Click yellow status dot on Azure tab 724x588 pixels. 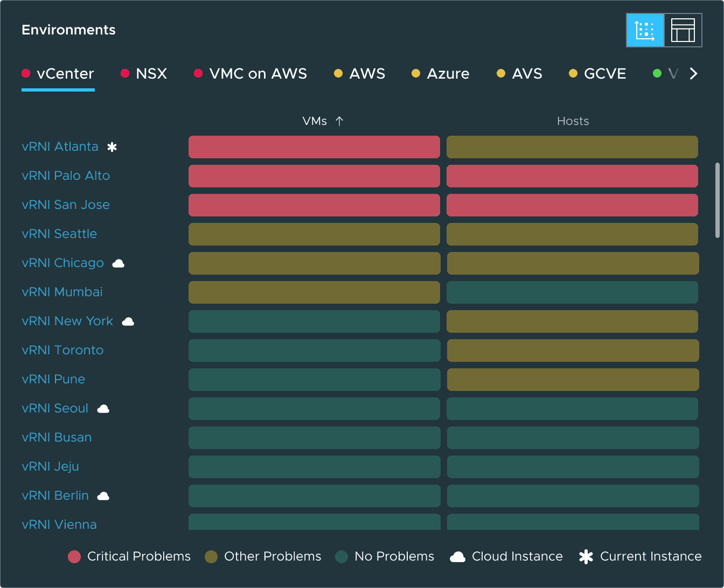[416, 73]
